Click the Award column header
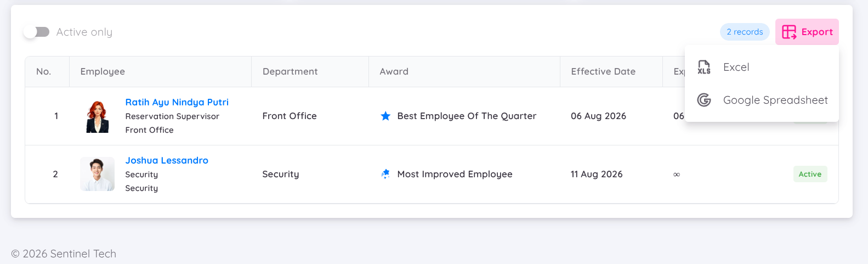Screen dimensions: 868x264 (394, 71)
